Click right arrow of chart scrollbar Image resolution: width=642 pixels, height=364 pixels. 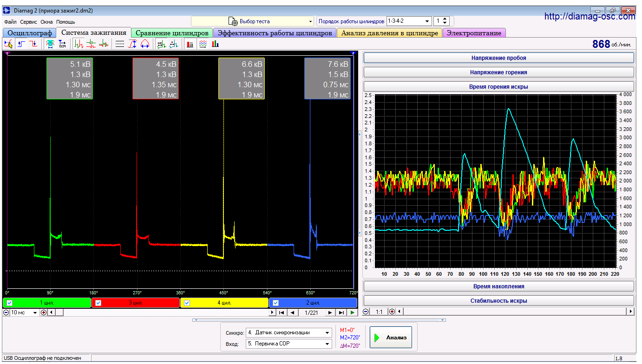coord(630,312)
